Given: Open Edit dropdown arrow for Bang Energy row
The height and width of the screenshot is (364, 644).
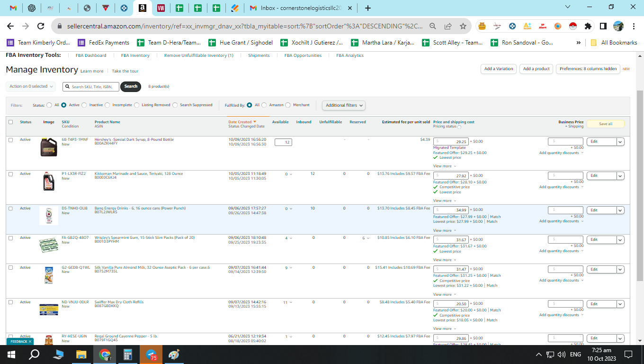Looking at the screenshot, I should [620, 210].
